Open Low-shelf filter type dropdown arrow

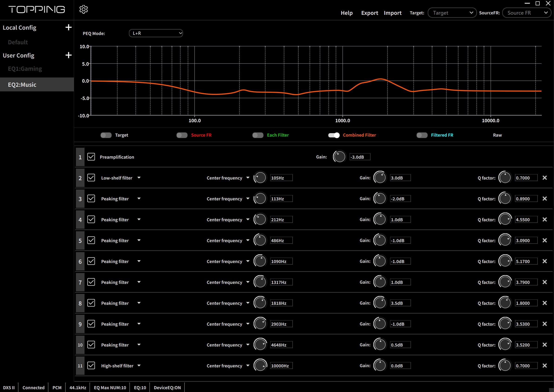(139, 178)
